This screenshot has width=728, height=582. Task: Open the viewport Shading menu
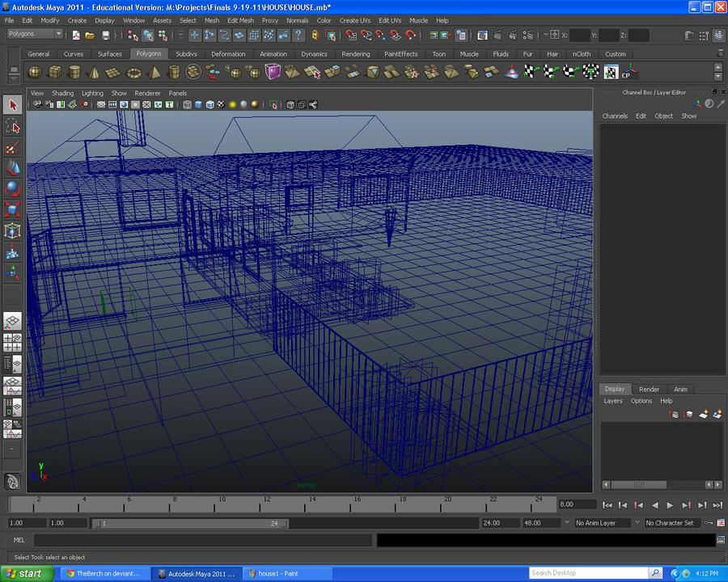pyautogui.click(x=62, y=93)
